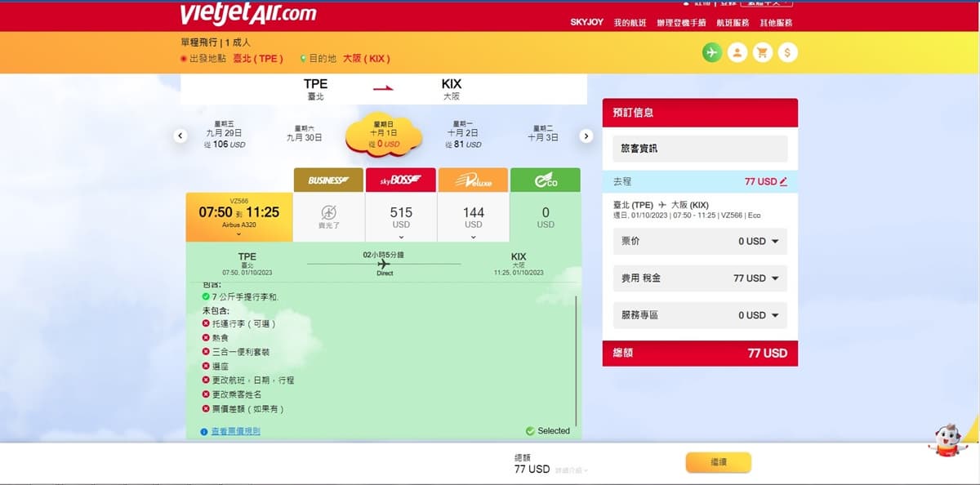The height and width of the screenshot is (485, 980).
Task: Click the dollar sign payment icon
Action: tap(787, 52)
